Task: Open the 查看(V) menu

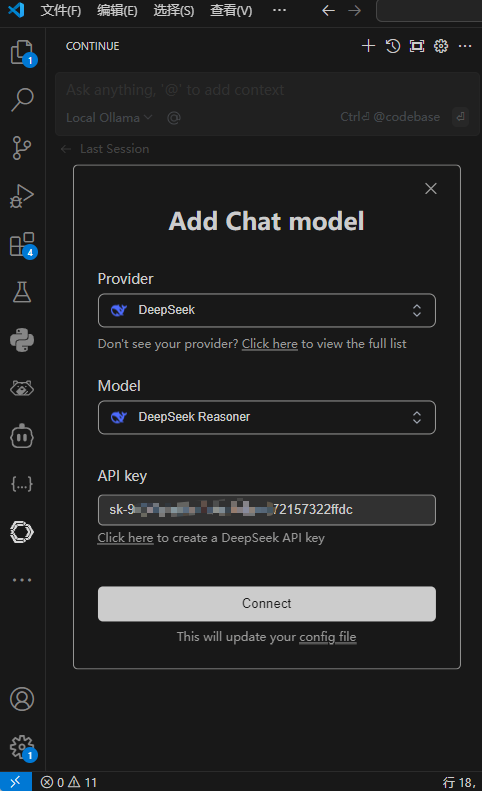Action: click(x=231, y=11)
